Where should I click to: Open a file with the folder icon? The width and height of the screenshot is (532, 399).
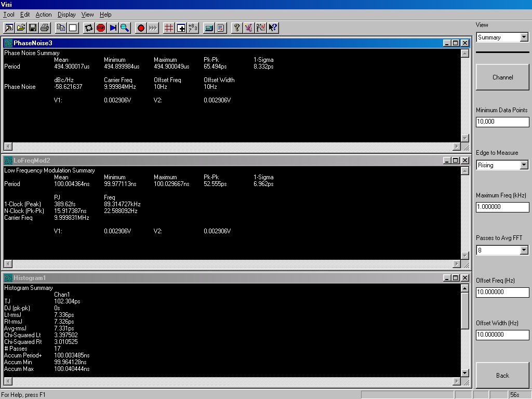(x=21, y=28)
